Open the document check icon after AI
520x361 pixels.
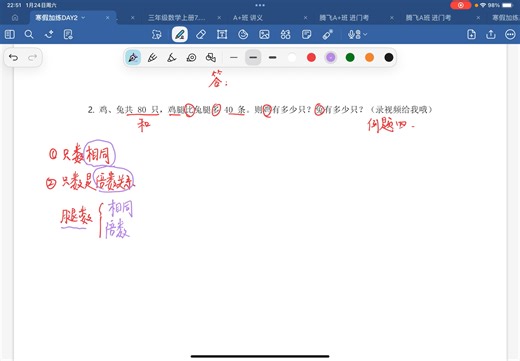coord(68,34)
